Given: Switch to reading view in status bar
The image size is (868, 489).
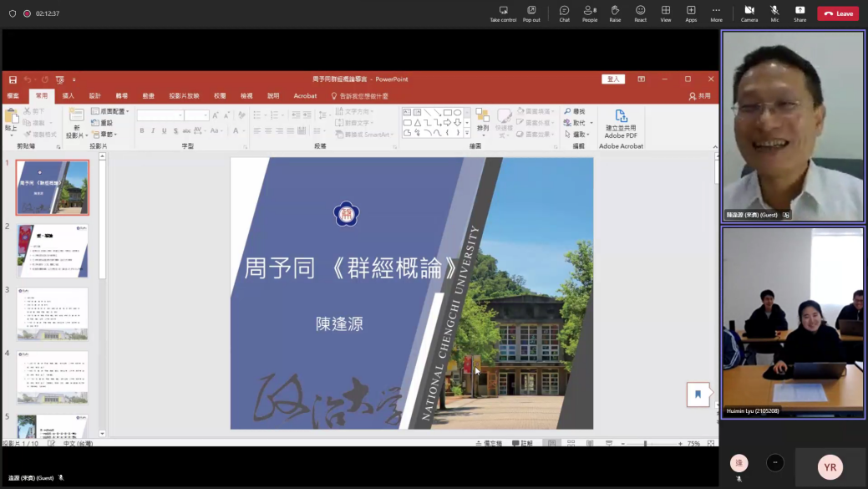Looking at the screenshot, I should click(x=590, y=444).
